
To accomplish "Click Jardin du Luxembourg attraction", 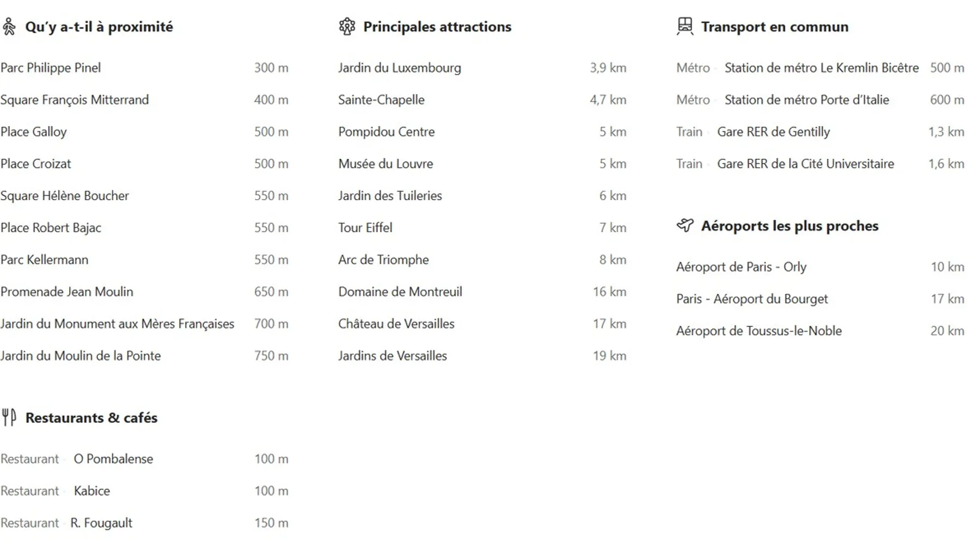I will (x=399, y=68).
